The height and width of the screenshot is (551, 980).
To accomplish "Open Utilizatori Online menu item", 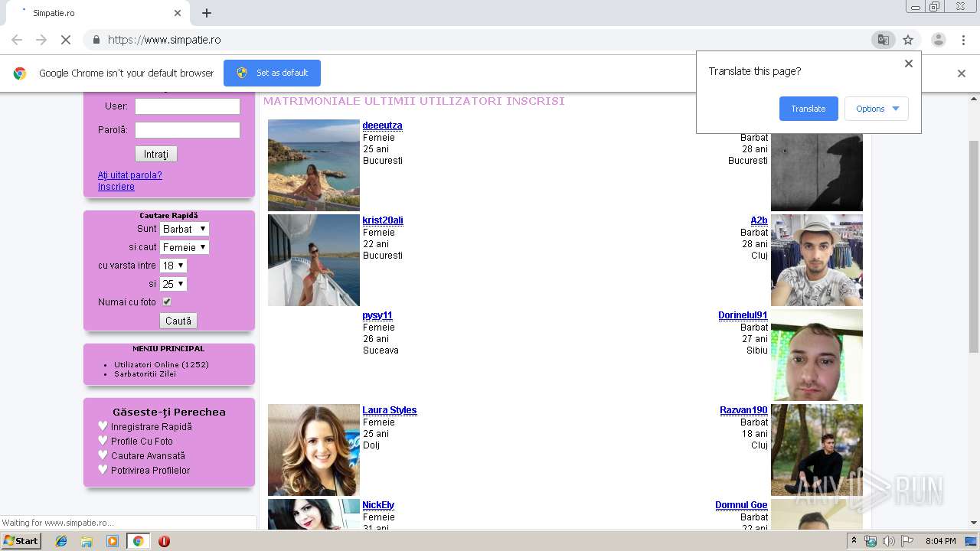I will click(162, 364).
